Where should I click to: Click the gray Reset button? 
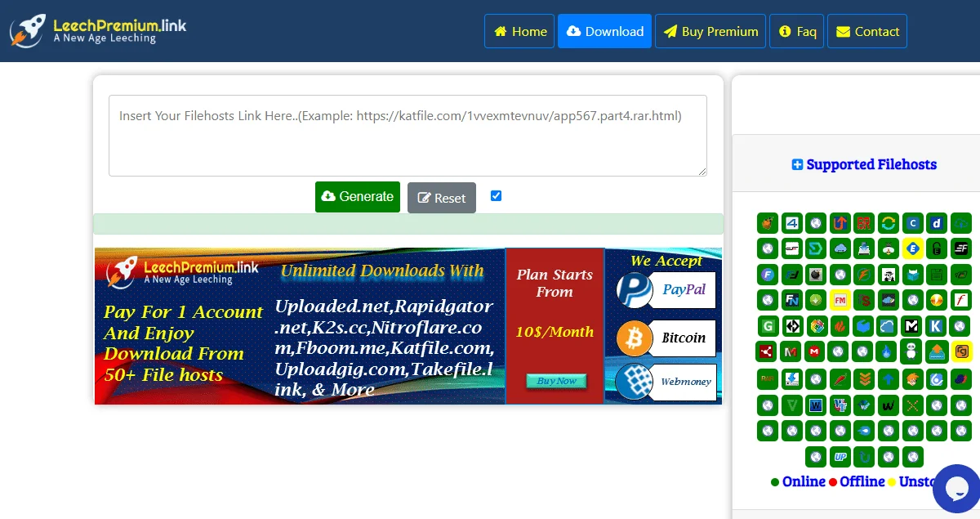442,198
